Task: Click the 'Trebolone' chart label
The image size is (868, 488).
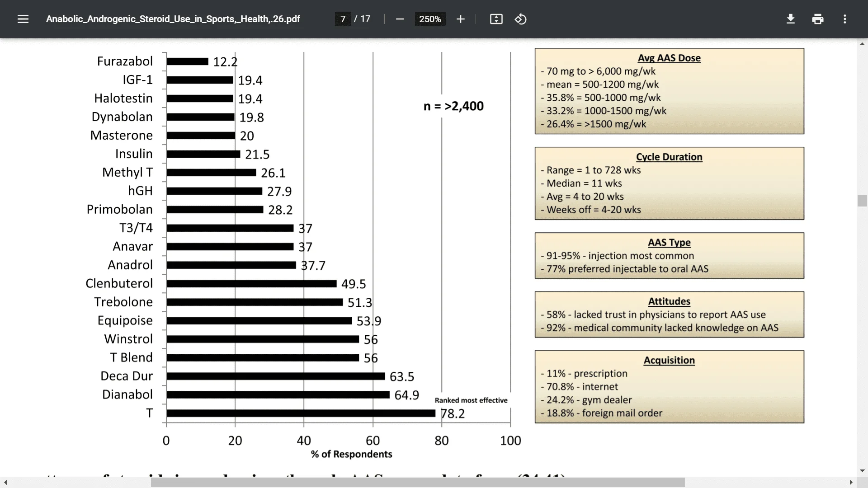Action: (123, 302)
